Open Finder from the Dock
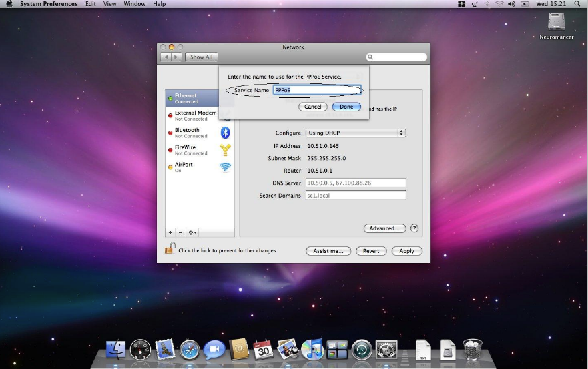Image resolution: width=588 pixels, height=369 pixels. tap(116, 350)
